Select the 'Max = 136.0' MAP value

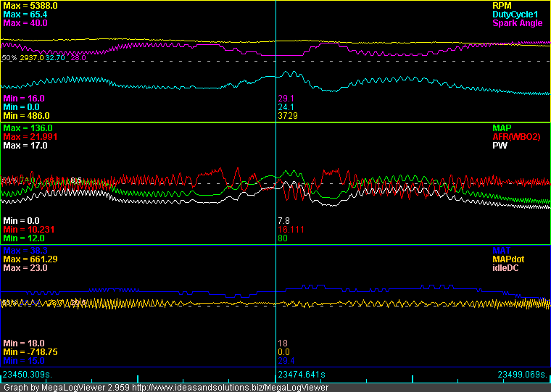tap(28, 128)
